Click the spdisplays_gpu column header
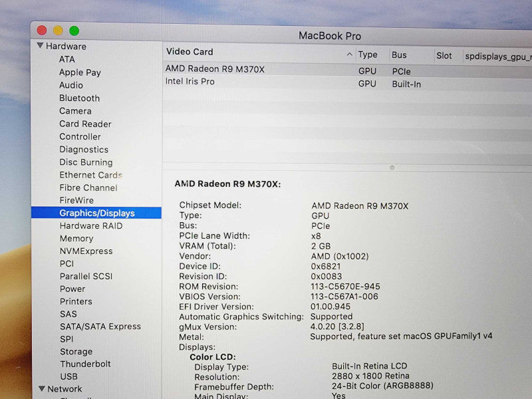The height and width of the screenshot is (399, 532). (497, 57)
